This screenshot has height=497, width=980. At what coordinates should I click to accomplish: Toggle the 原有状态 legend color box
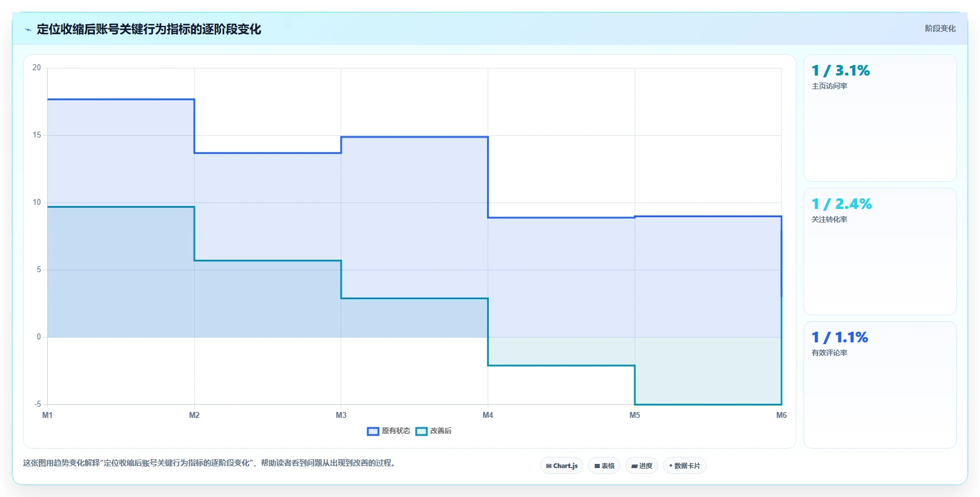pyautogui.click(x=373, y=431)
